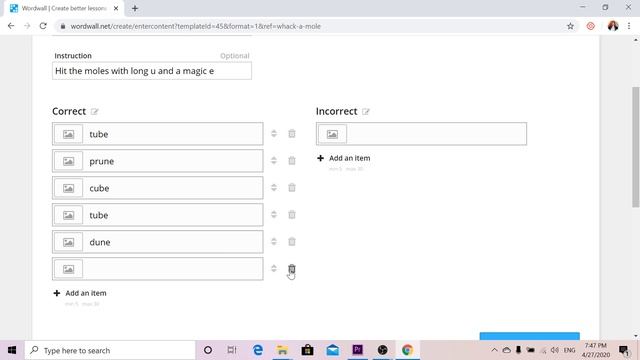
Task: Add image to the Incorrect item
Action: (x=332, y=134)
